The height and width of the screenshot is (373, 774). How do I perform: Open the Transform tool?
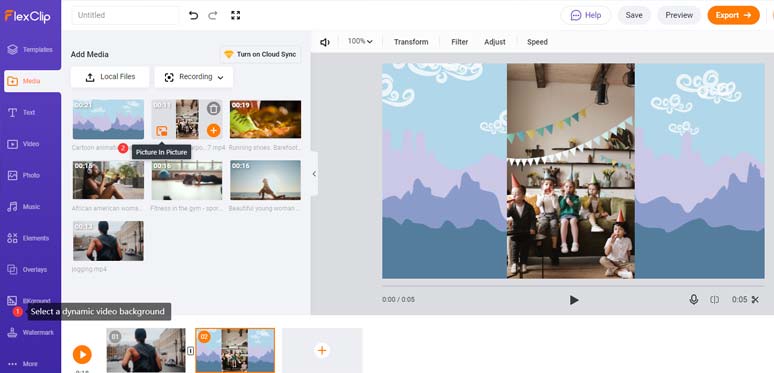(x=411, y=42)
